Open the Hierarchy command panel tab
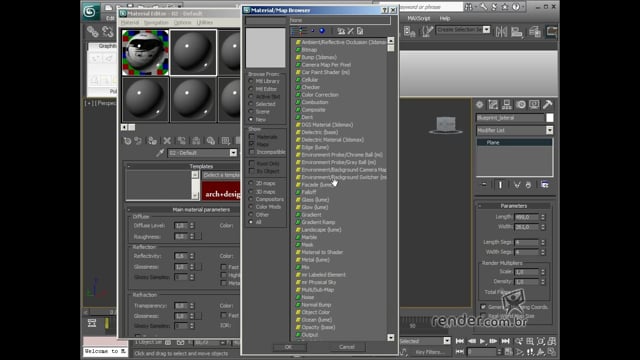The width and height of the screenshot is (640, 360). (x=507, y=105)
